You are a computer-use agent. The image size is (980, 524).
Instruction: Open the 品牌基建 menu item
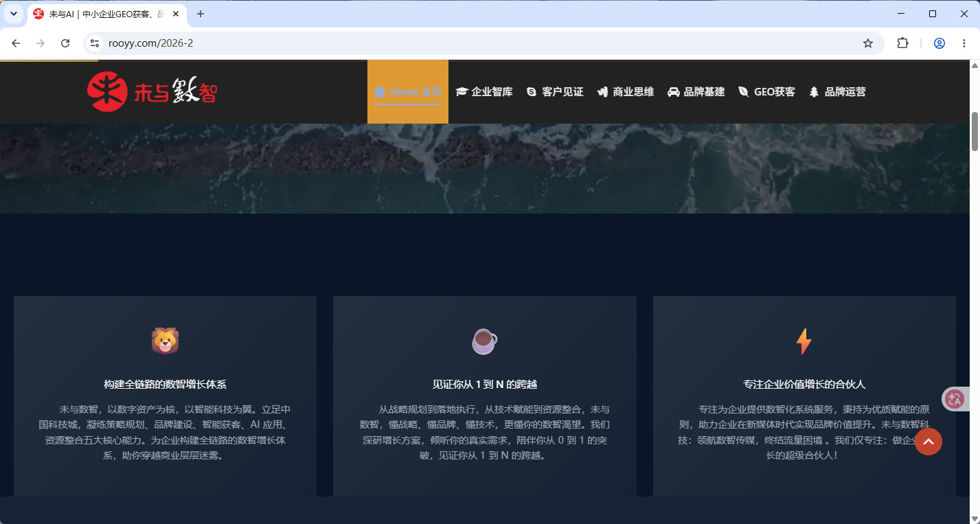696,92
